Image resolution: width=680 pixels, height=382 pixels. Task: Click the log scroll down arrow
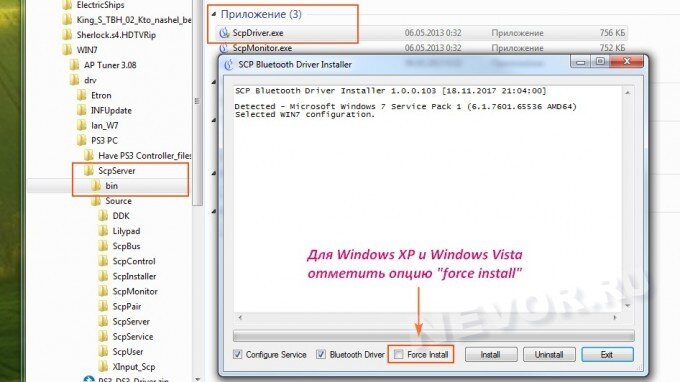click(x=628, y=306)
